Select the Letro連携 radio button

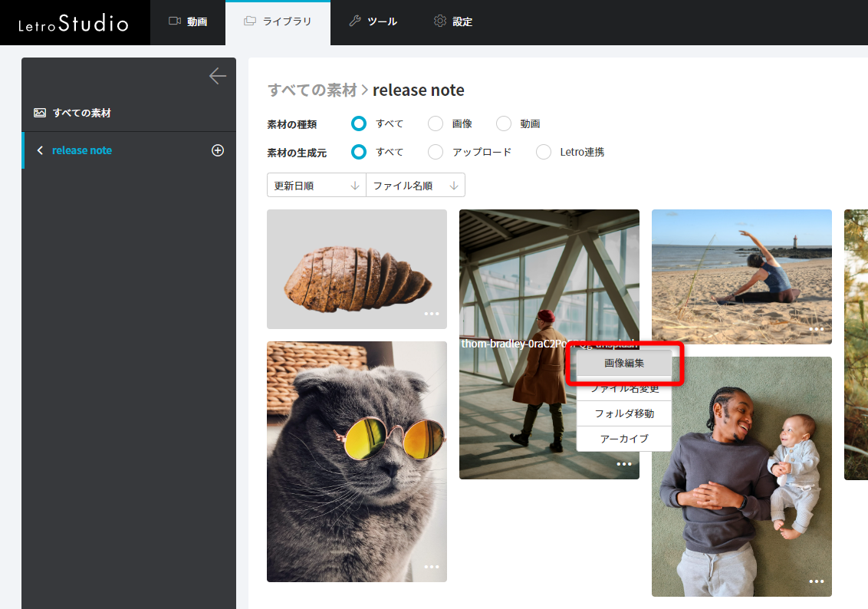point(544,152)
